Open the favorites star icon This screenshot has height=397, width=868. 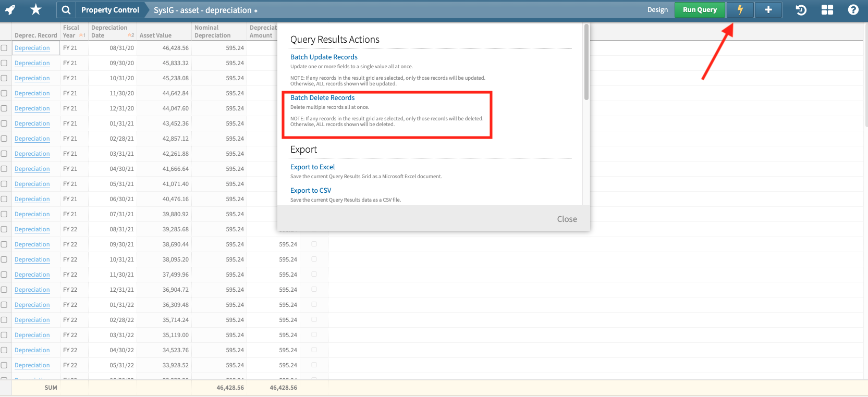click(x=35, y=10)
